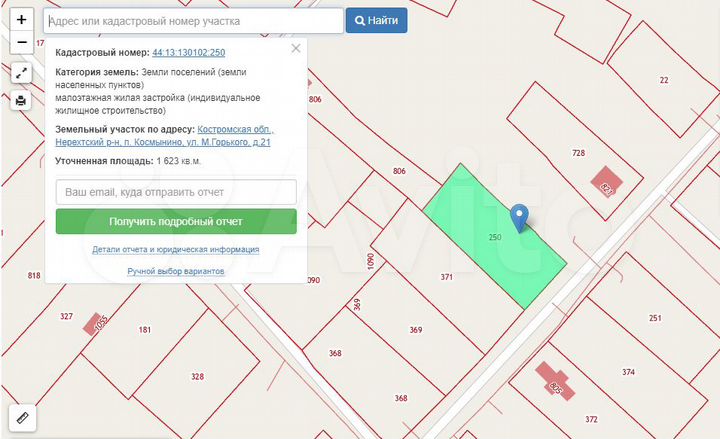Close the parcel info popup

point(295,48)
